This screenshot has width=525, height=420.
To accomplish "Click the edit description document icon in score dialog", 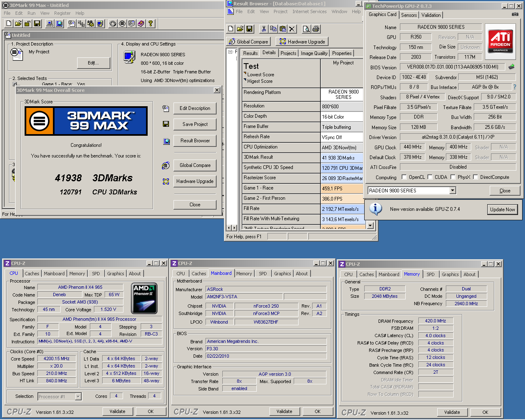I will (x=166, y=108).
